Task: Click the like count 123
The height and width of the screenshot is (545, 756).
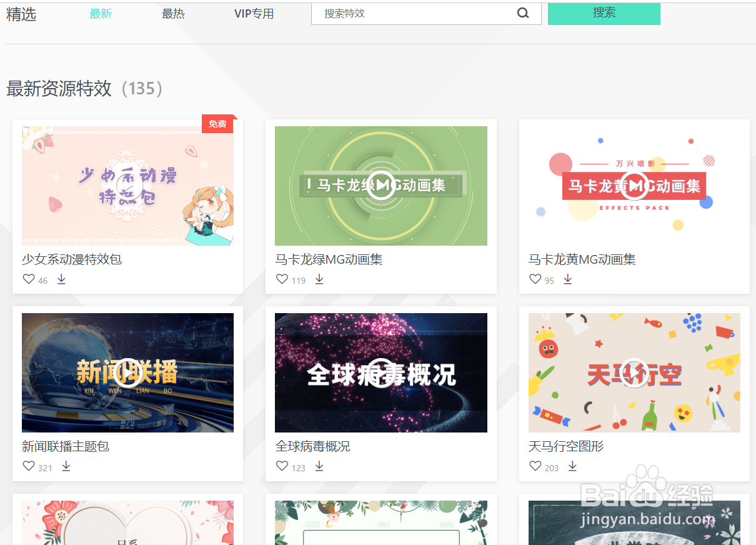Action: 299,467
